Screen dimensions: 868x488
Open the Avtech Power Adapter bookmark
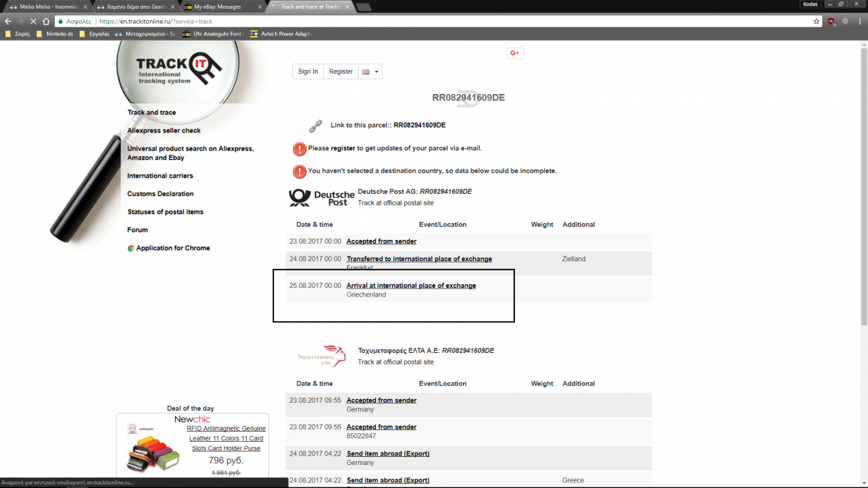[280, 33]
